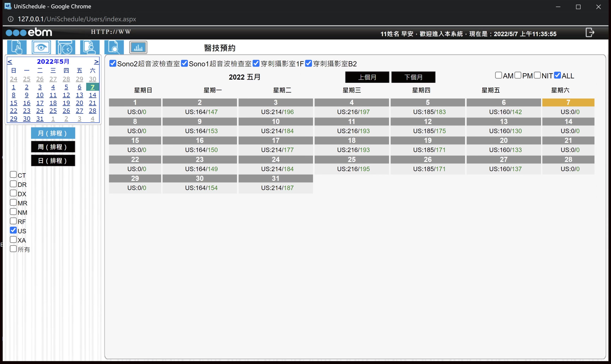
Task: Click the ebm logo
Action: click(x=29, y=32)
